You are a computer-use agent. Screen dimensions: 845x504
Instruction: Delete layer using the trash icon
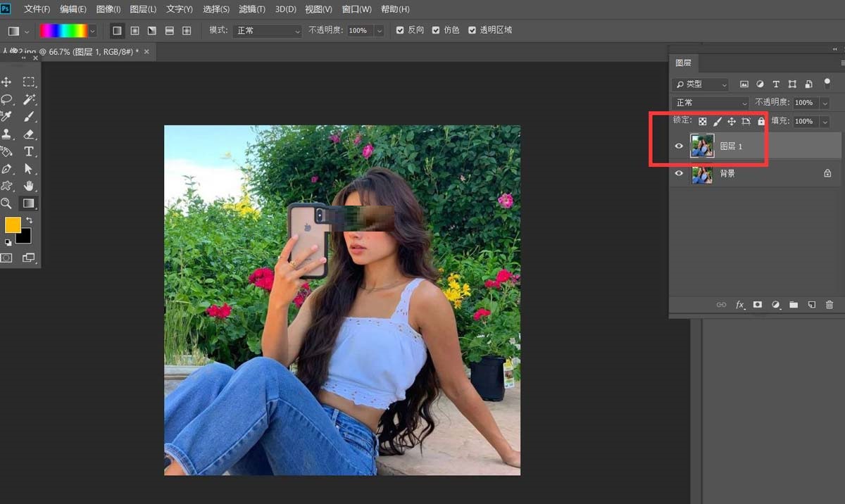[x=829, y=305]
